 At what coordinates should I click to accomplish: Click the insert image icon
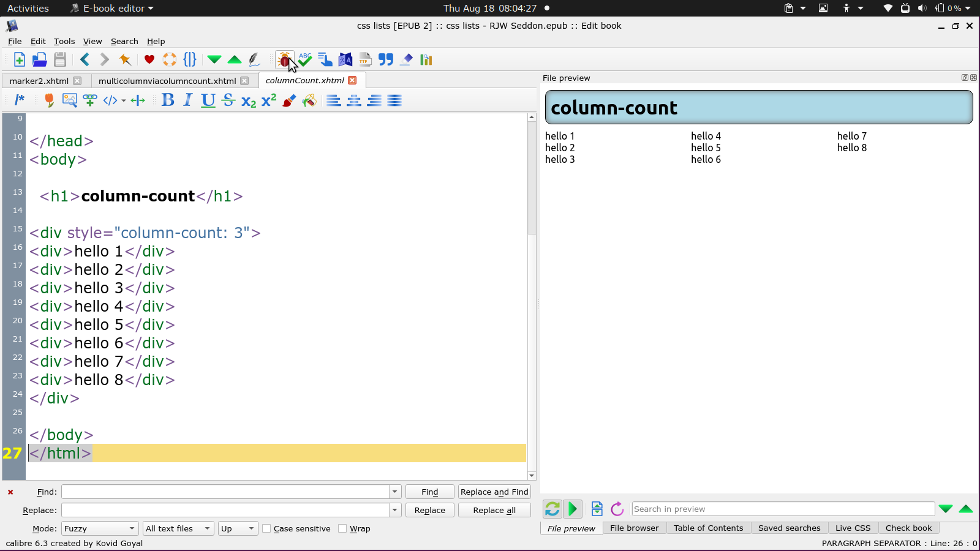point(70,100)
